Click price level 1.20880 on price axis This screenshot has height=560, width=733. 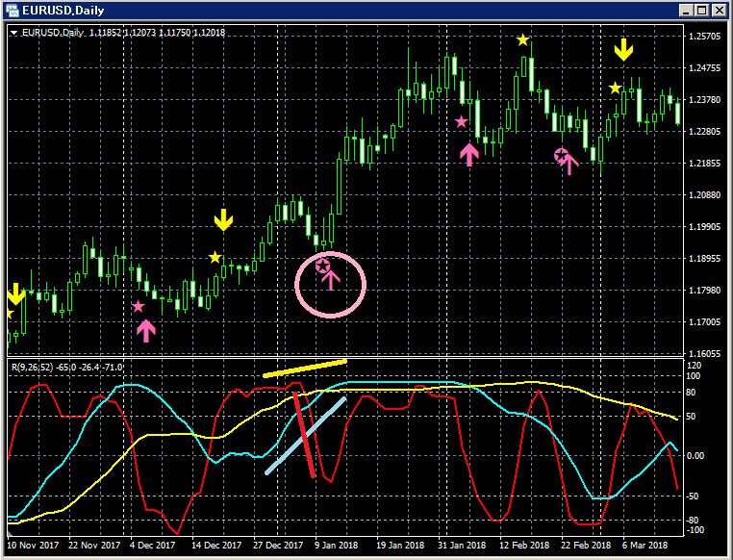click(705, 195)
